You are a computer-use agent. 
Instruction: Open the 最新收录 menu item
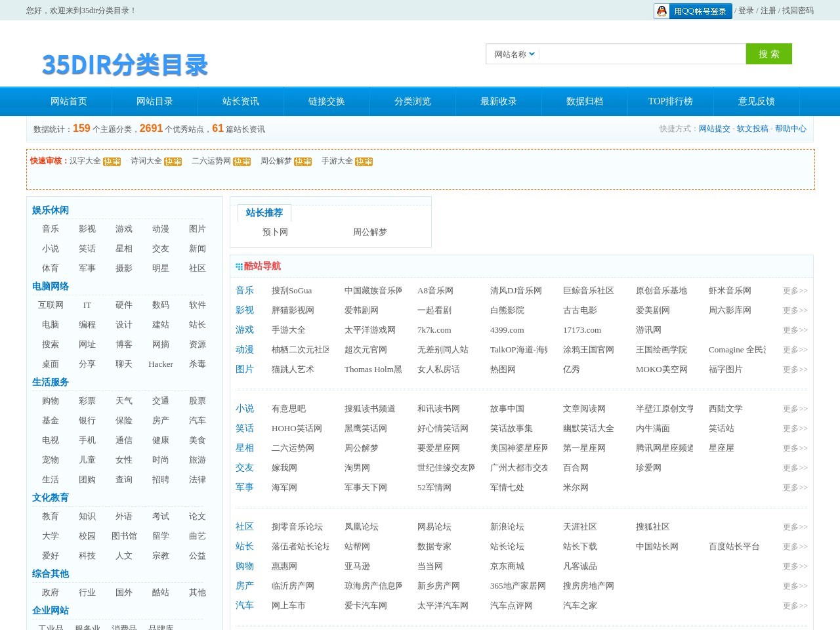(x=498, y=101)
